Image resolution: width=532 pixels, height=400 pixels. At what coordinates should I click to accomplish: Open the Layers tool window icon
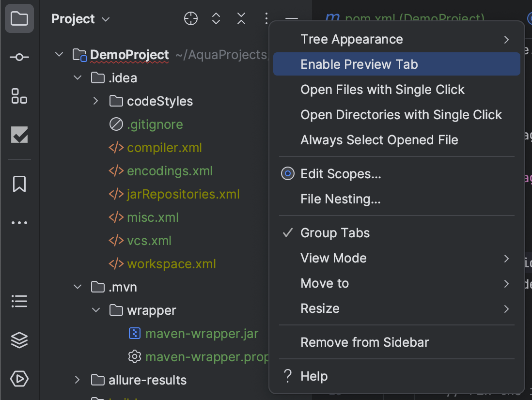coord(19,340)
